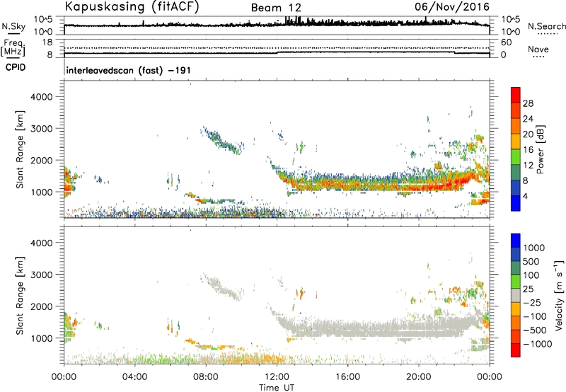Click 'Slant Range [km]' label on power panel
Image resolution: width=566 pixels, height=392 pixels.
coord(20,149)
